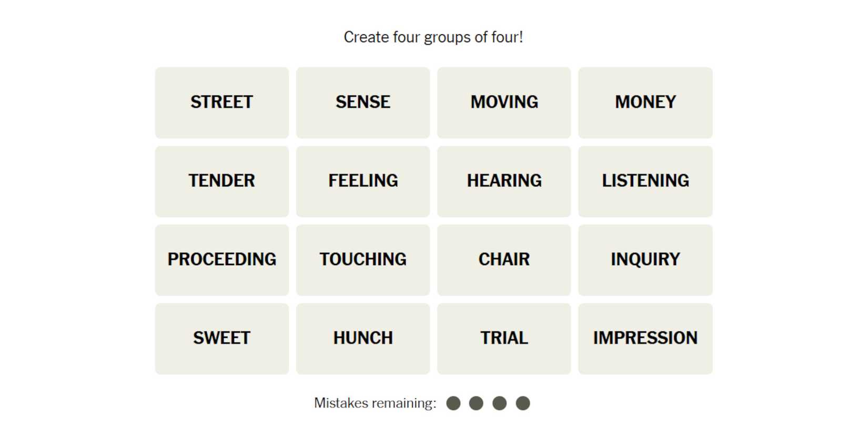Choose the SWEET word tile

[x=221, y=338]
